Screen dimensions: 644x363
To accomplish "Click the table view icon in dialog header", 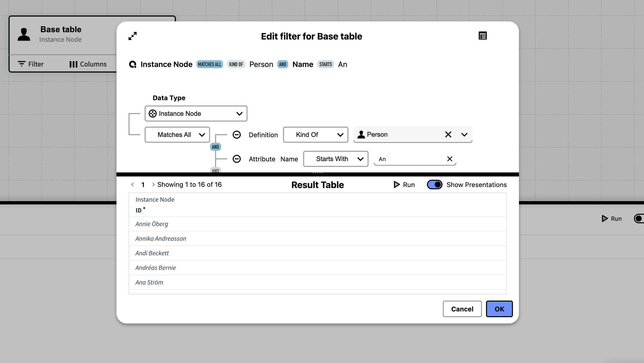I will (482, 36).
